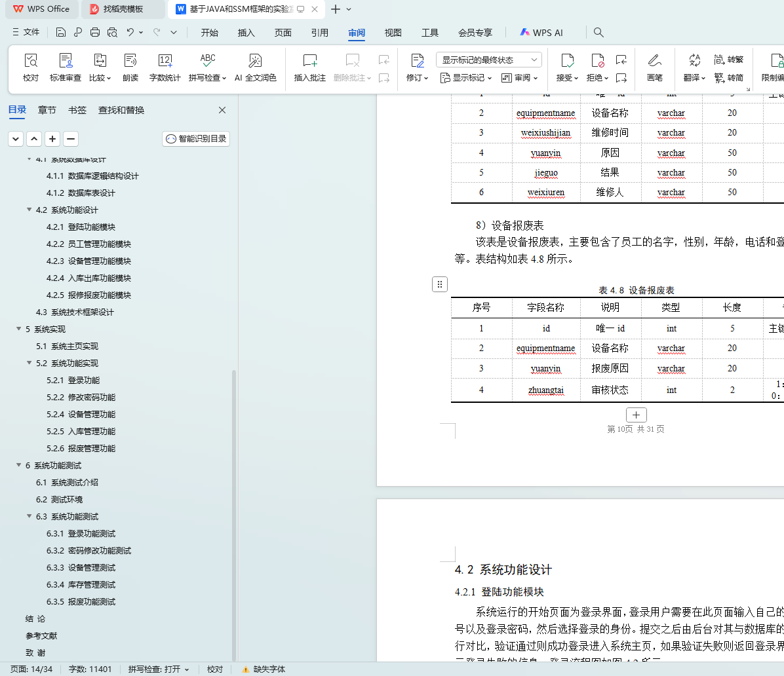Go to WPS Office home tab

coord(41,9)
